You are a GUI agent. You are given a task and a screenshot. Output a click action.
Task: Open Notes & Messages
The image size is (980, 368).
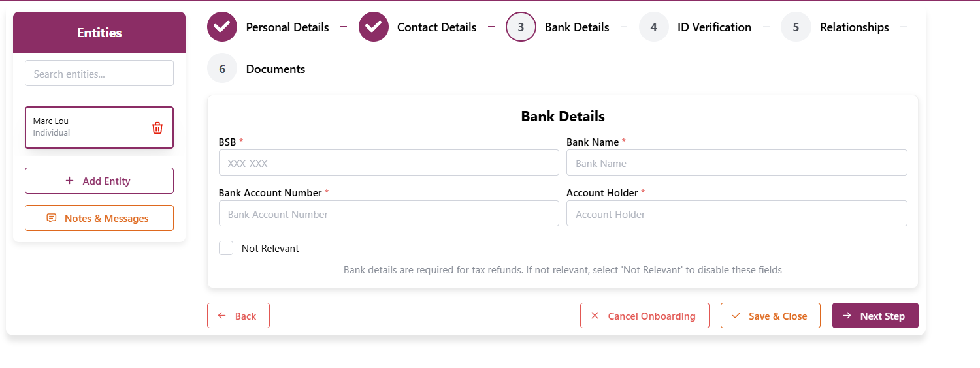pyautogui.click(x=99, y=218)
